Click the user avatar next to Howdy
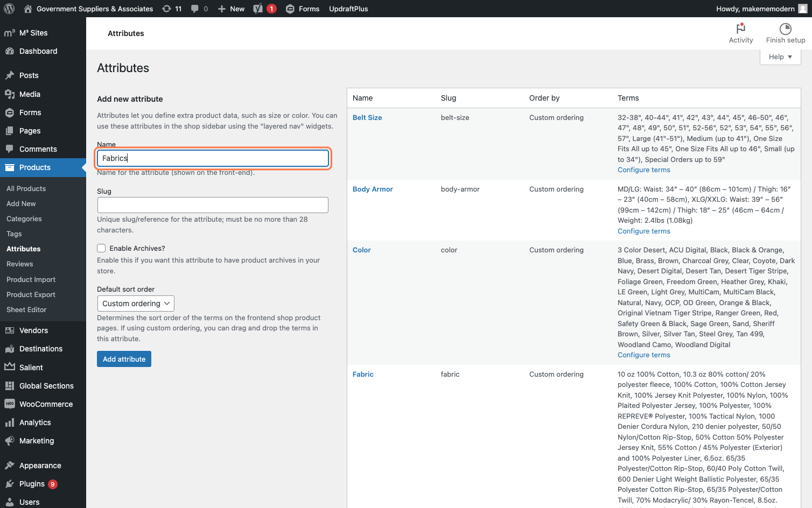The width and height of the screenshot is (812, 508). tap(803, 9)
